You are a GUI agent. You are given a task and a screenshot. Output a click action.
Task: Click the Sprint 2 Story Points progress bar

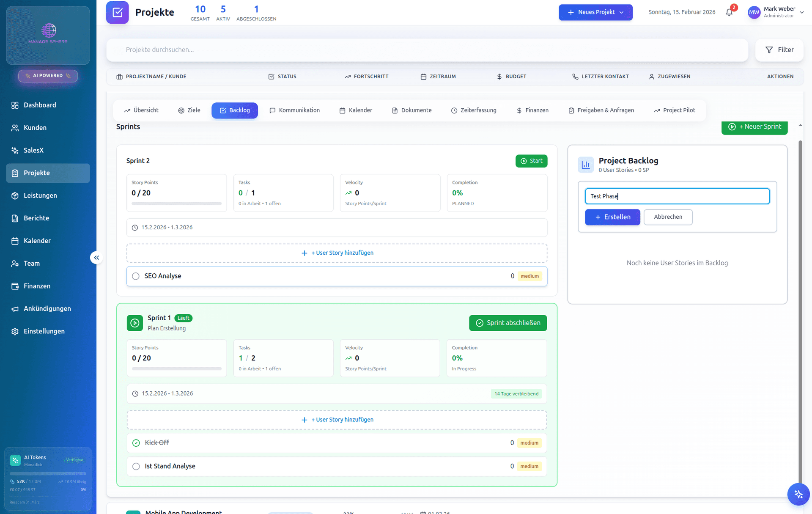point(176,203)
